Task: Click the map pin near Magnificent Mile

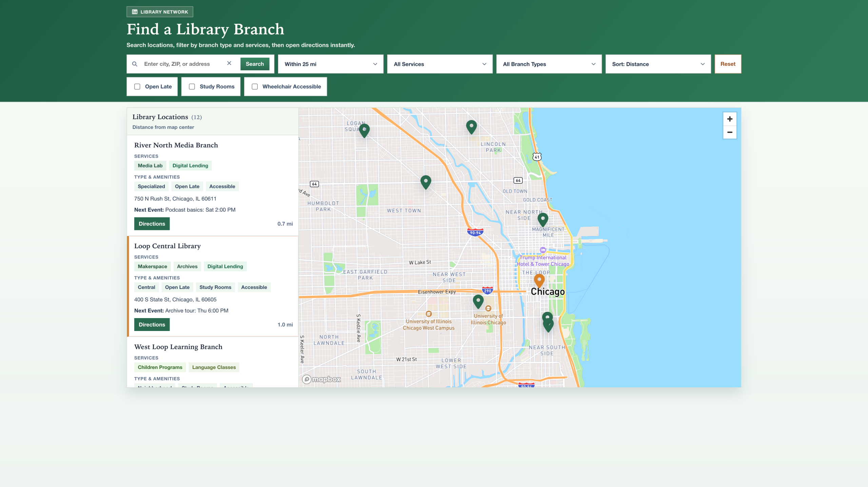Action: point(543,219)
